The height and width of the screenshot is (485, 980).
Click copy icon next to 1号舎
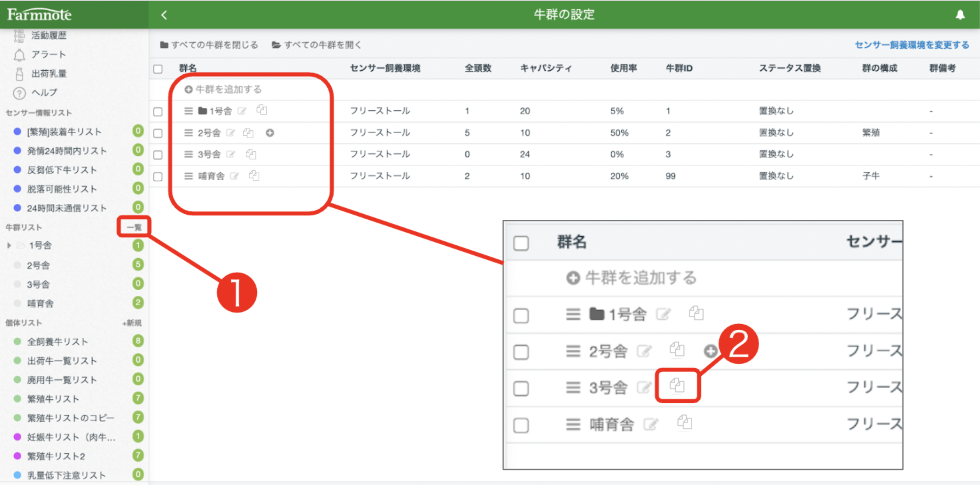[x=262, y=110]
